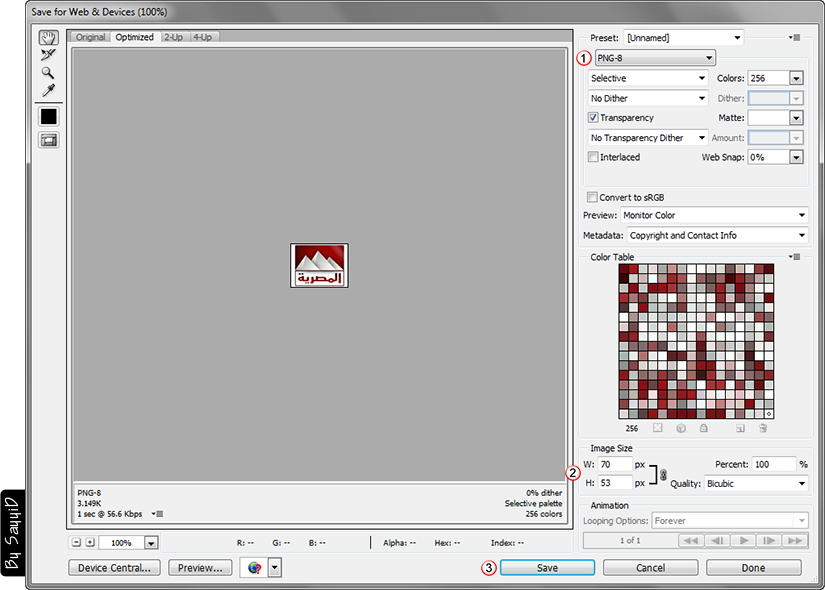Viewport: 825px width, 590px height.
Task: Click the Cancel button
Action: (x=650, y=568)
